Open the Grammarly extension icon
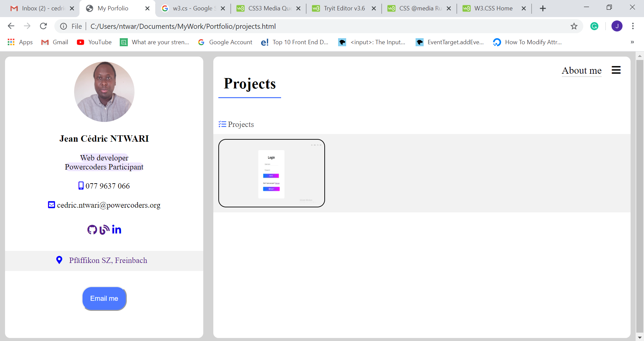Screen dimensions: 644x341 click(x=594, y=26)
